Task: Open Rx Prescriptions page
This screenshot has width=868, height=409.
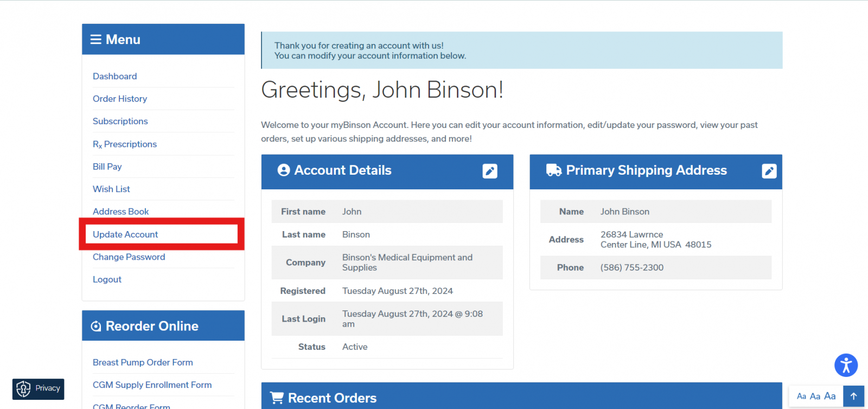Action: (125, 144)
